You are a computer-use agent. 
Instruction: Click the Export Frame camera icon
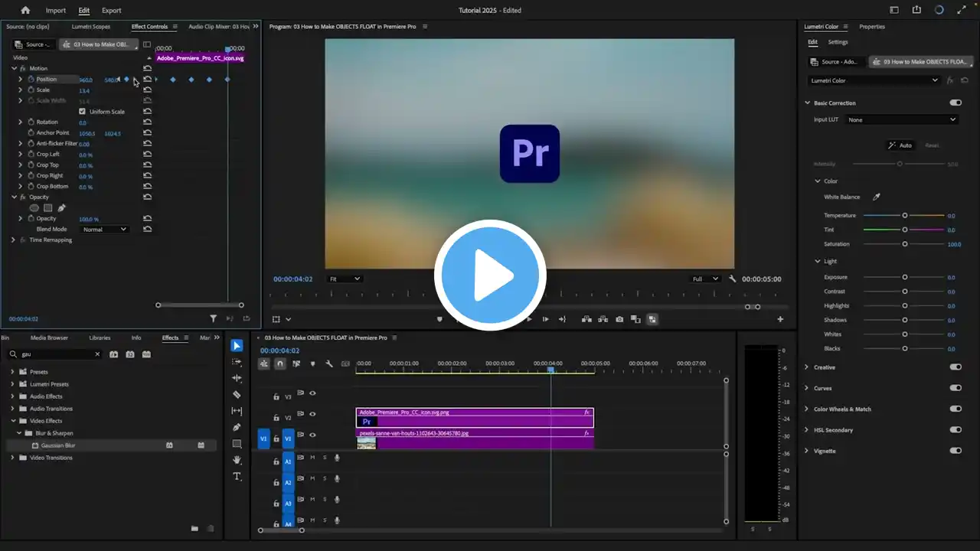click(619, 319)
